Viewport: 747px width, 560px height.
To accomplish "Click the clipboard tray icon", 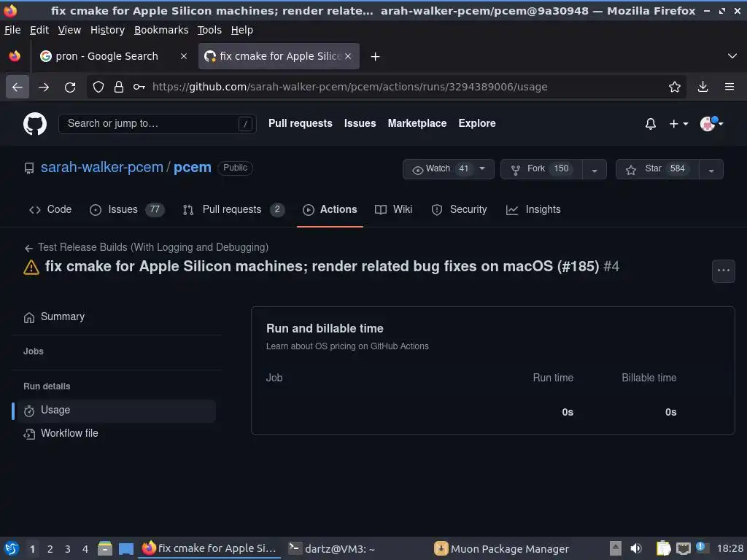I will coord(662,548).
